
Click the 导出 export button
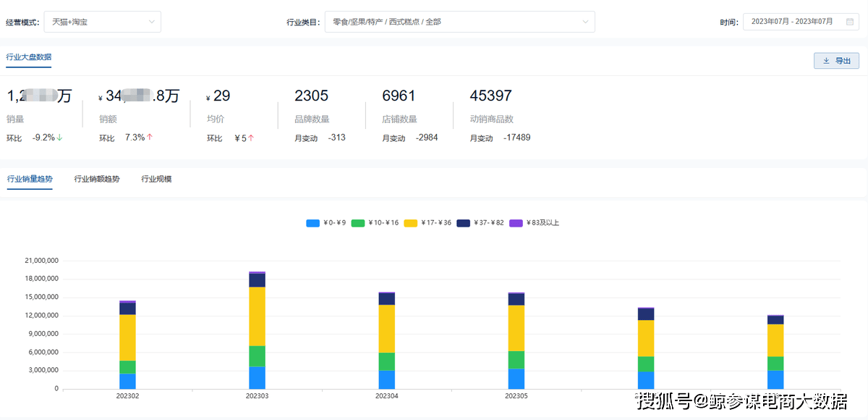836,61
